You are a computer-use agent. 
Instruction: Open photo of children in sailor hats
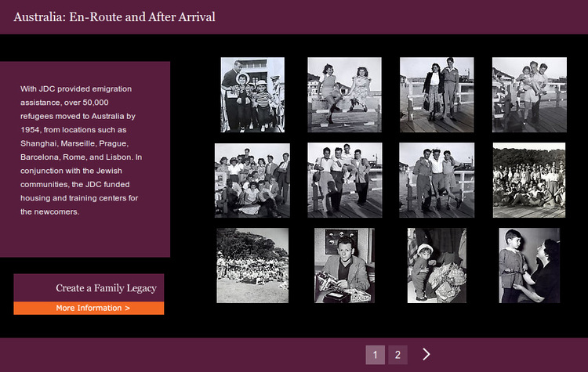(252, 95)
